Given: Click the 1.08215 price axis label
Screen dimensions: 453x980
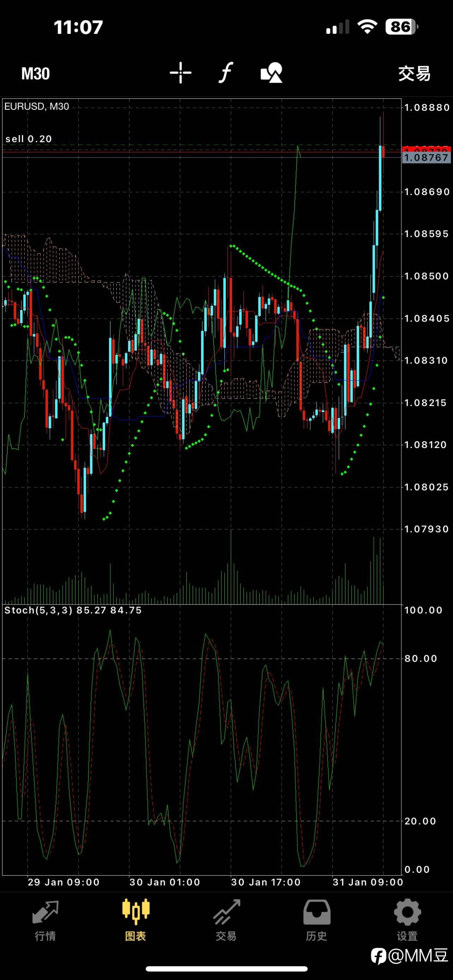Looking at the screenshot, I should [x=425, y=402].
